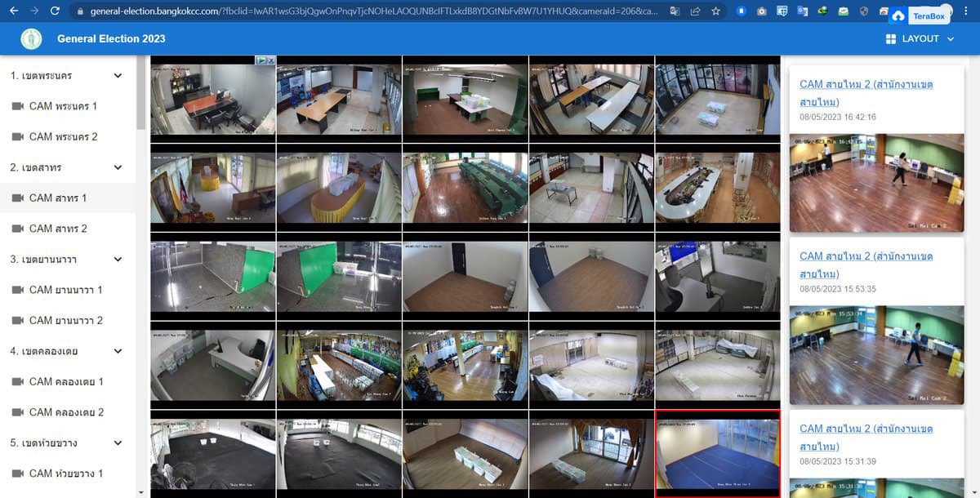980x498 pixels.
Task: Open Google Translate from the address bar
Action: [672, 12]
